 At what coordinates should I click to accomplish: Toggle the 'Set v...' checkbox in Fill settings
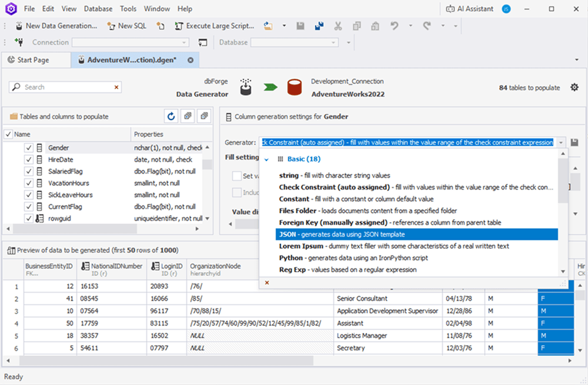pos(236,176)
